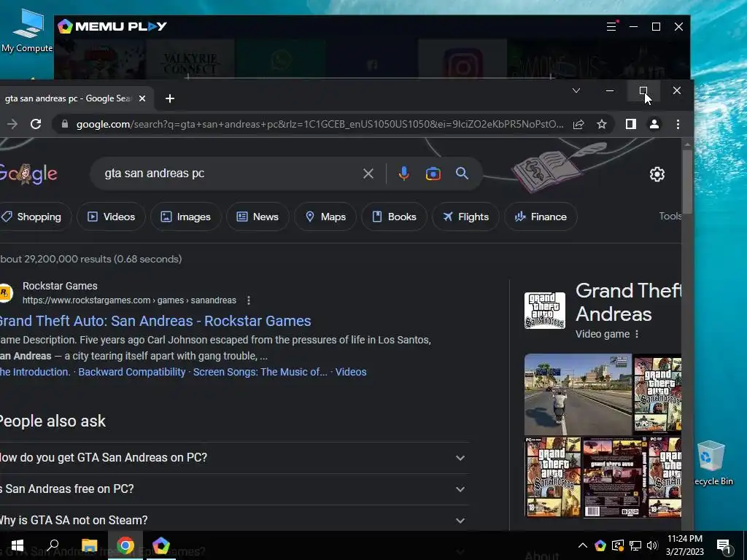Screen dimensions: 747x560
Task: Open Google quick settings gear
Action: (657, 174)
